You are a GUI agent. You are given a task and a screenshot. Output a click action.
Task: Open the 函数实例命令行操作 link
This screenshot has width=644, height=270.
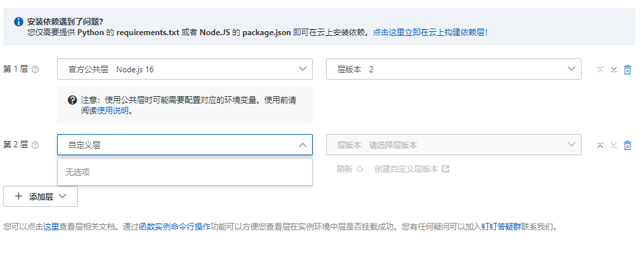175,227
